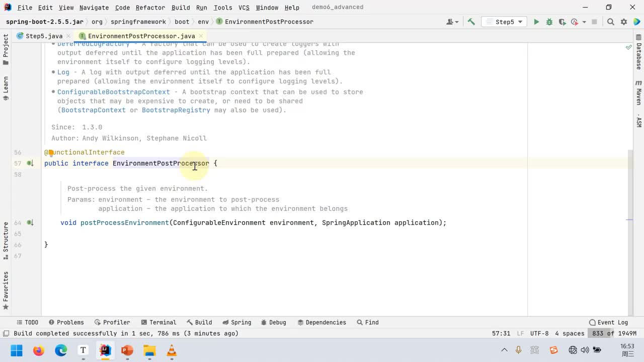Follow the BootstrapContext doc link
644x362 pixels.
[94, 110]
